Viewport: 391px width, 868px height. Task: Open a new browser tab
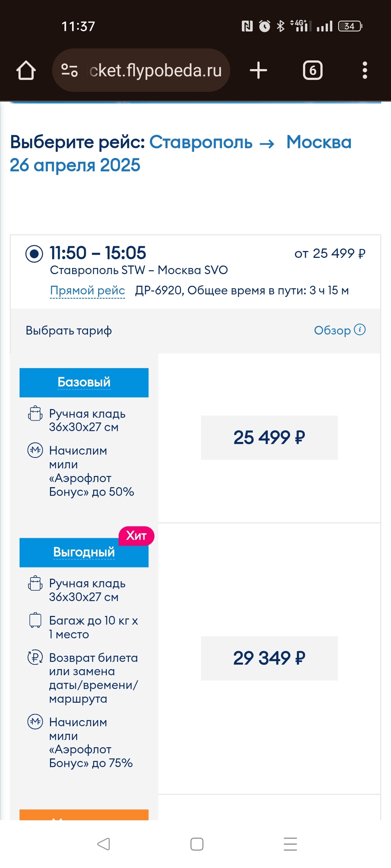click(258, 70)
